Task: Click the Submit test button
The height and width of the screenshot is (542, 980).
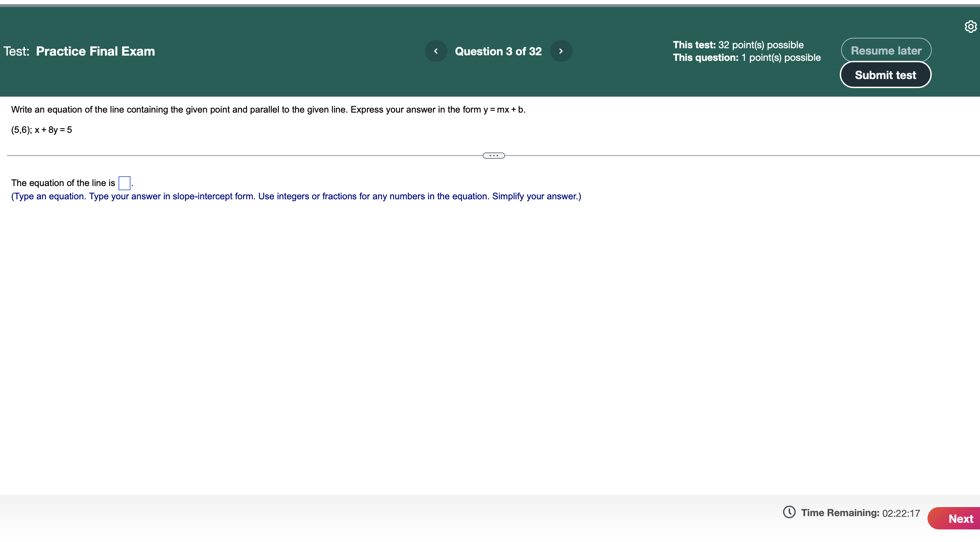Action: coord(885,75)
